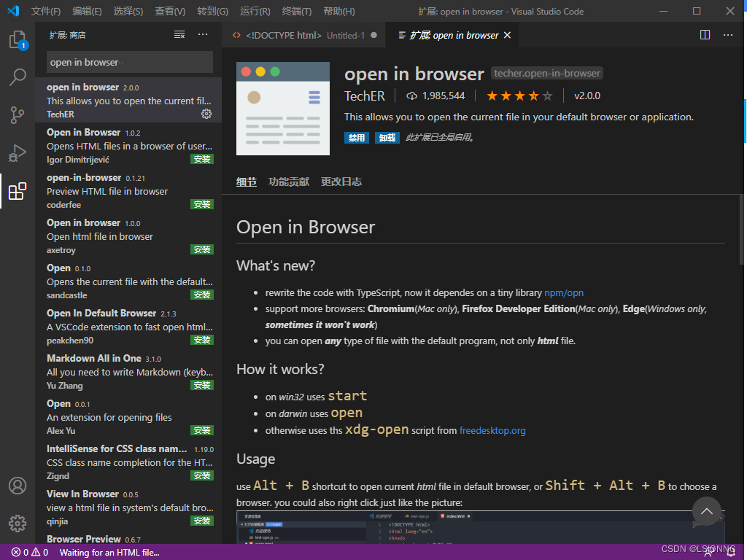Open the 转到(G) menu
This screenshot has height=560, width=747.
tap(213, 11)
